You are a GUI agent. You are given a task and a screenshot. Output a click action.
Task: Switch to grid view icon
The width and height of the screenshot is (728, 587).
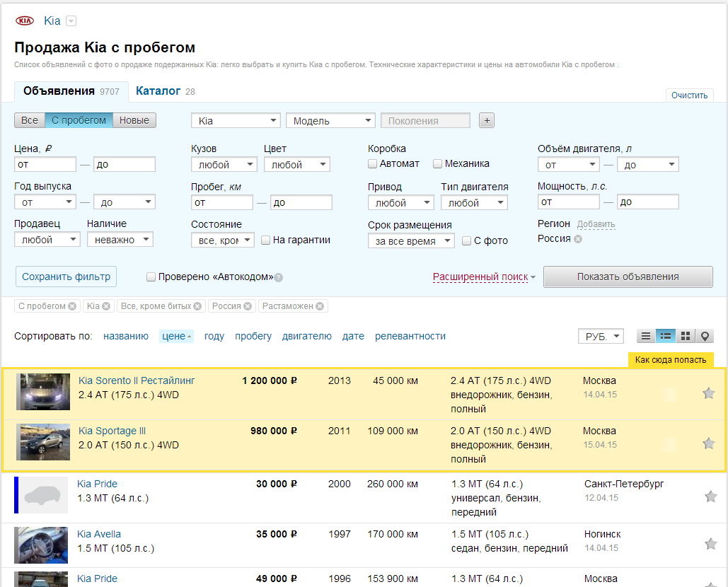(x=686, y=336)
